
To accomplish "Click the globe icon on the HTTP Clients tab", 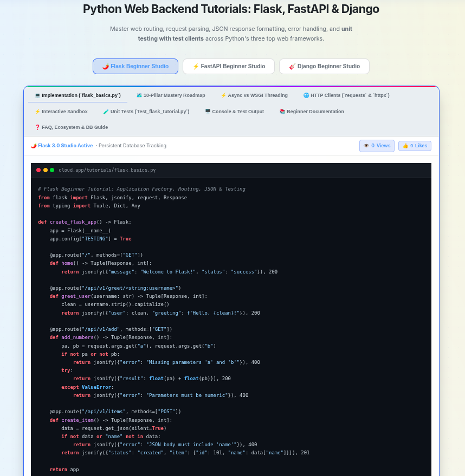I will coord(306,95).
